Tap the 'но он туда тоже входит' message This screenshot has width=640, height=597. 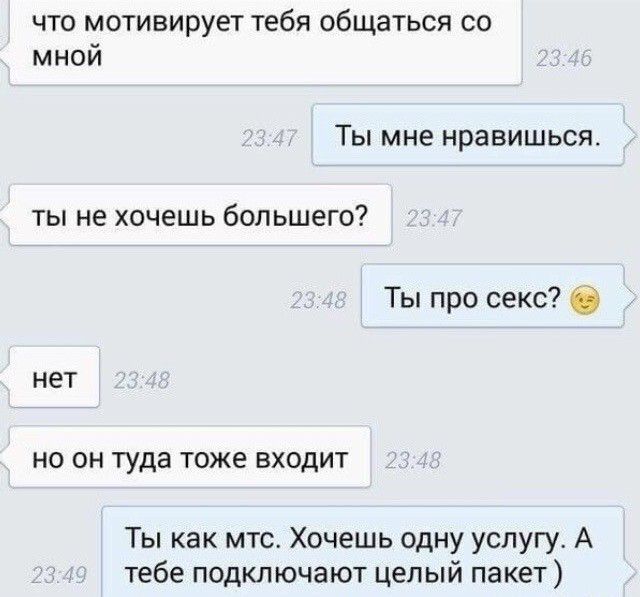point(190,457)
